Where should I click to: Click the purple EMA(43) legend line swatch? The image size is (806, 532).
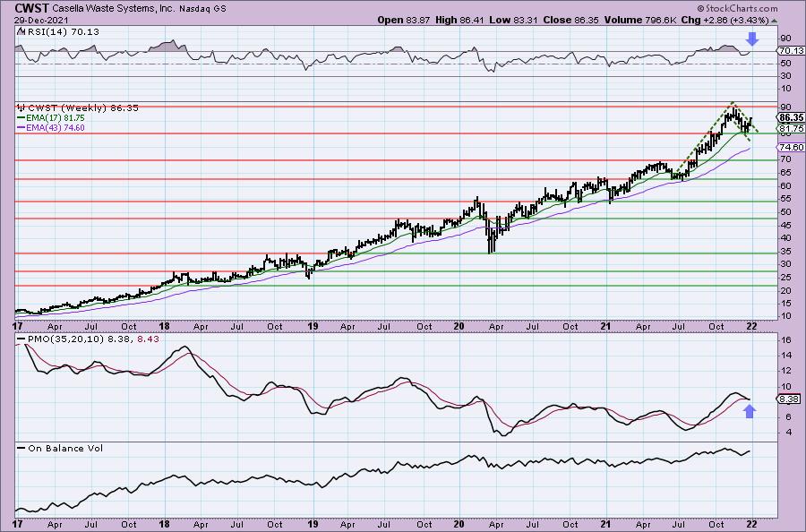click(x=21, y=127)
